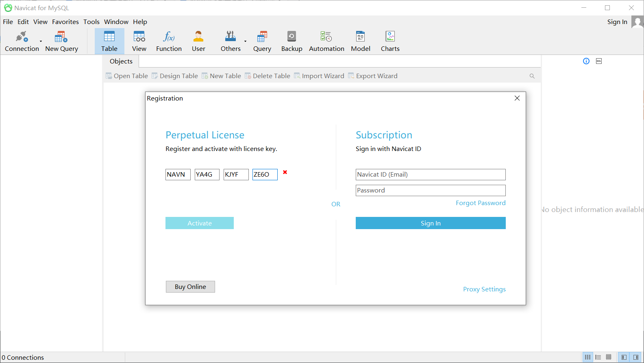644x363 pixels.
Task: Open the Window menu
Action: pyautogui.click(x=116, y=22)
